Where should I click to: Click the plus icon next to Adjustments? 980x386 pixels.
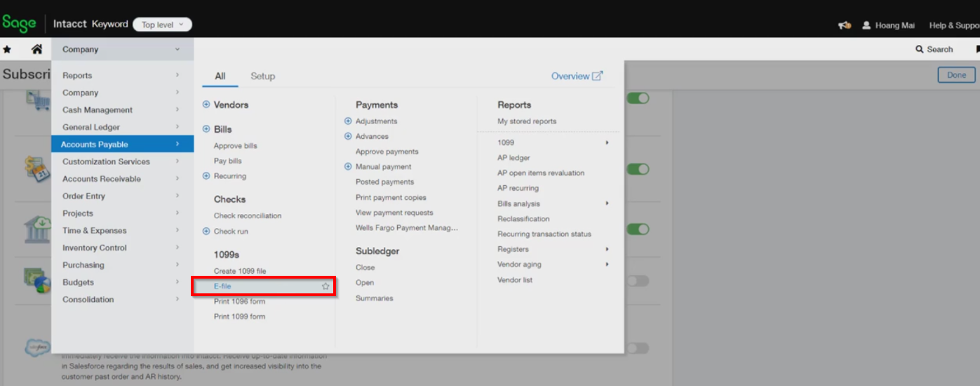click(348, 121)
